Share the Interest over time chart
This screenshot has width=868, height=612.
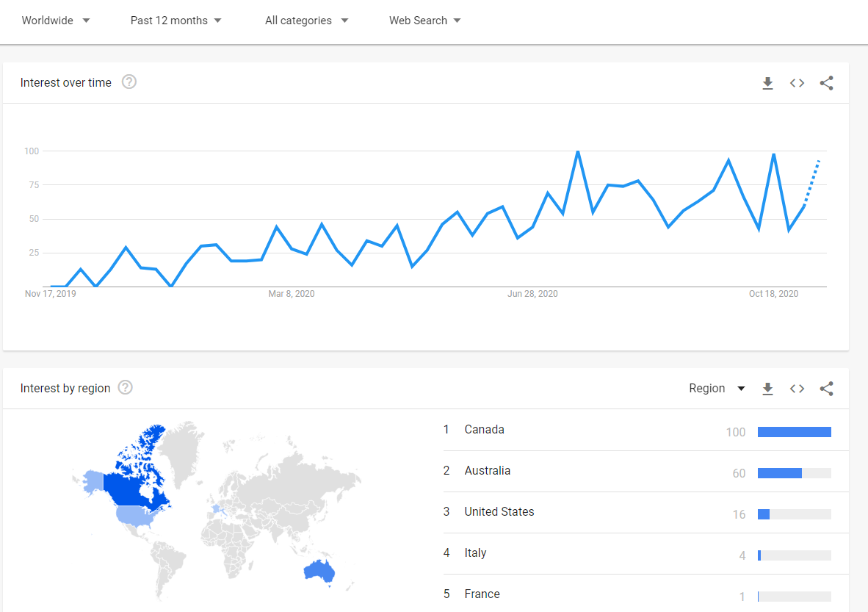point(826,83)
